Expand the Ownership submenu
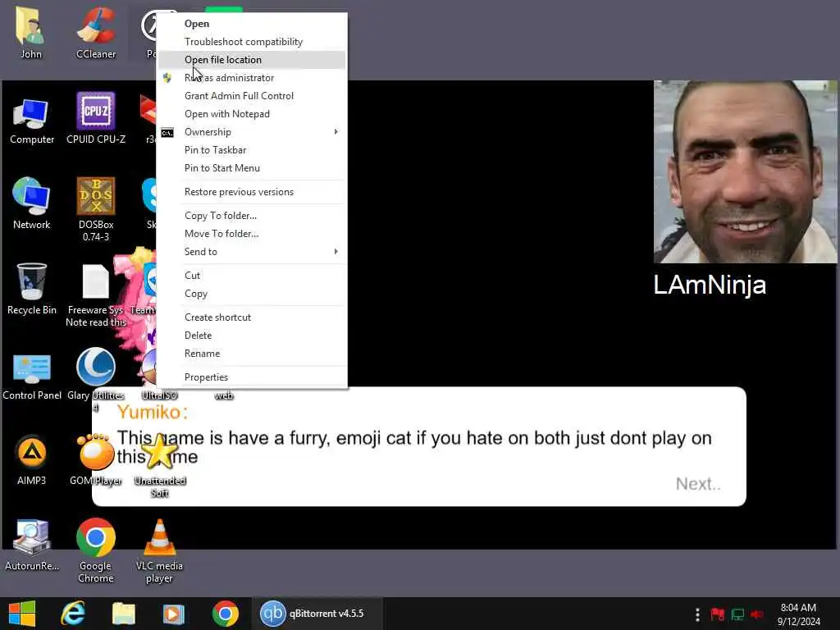Image resolution: width=840 pixels, height=630 pixels. tap(252, 132)
